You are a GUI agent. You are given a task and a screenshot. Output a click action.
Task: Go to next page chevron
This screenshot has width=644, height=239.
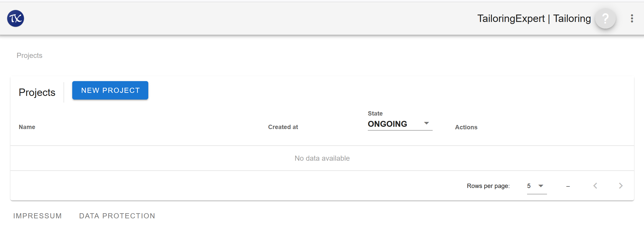tap(621, 186)
